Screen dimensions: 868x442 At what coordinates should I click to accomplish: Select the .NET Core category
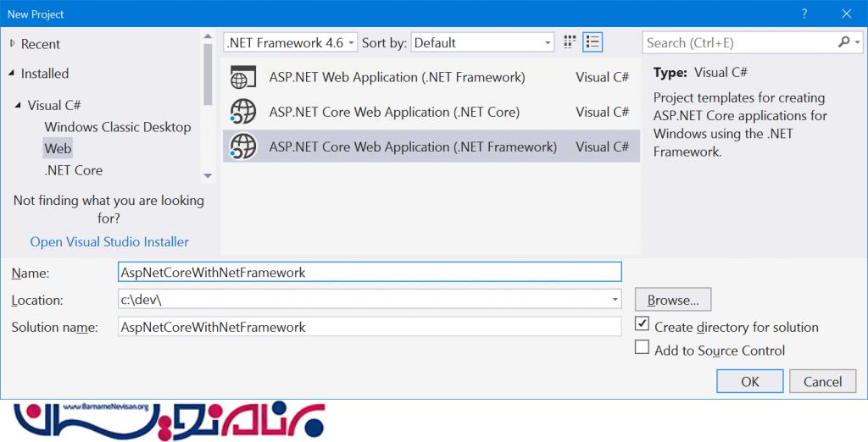[x=74, y=170]
